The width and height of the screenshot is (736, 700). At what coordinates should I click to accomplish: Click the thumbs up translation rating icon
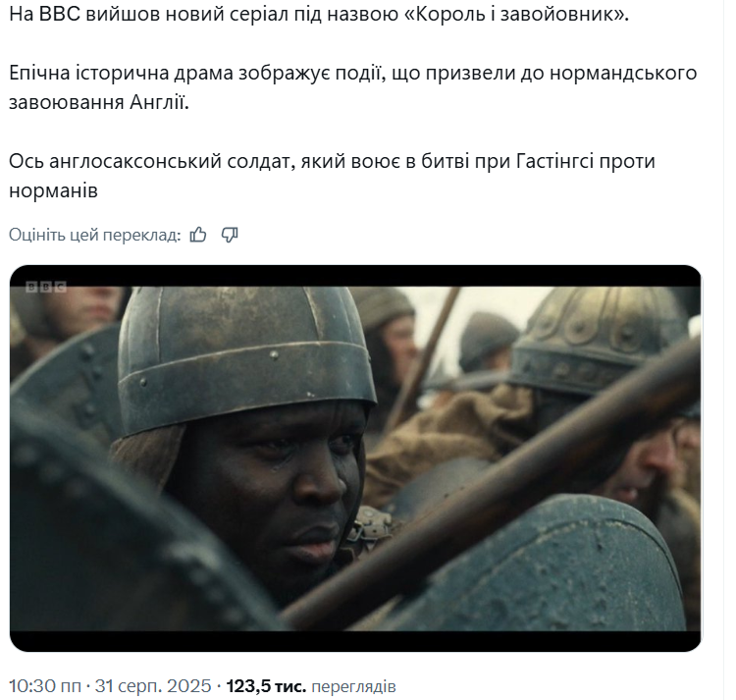pyautogui.click(x=198, y=235)
